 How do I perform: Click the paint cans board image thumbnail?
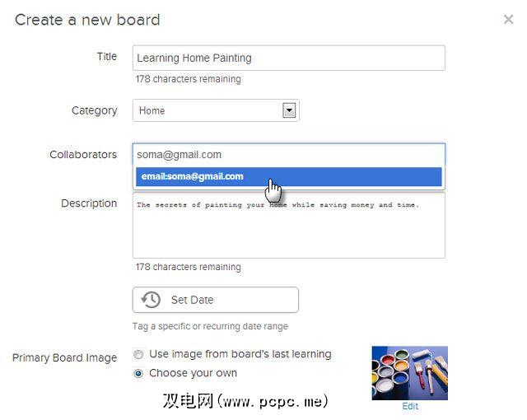click(x=410, y=373)
